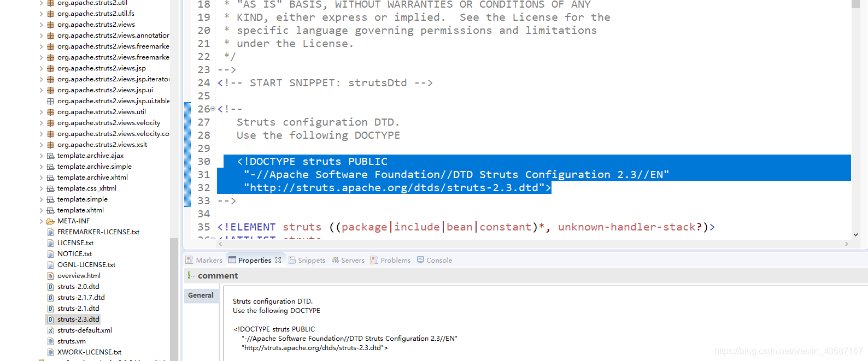Click the struts-2.0.dtd file icon
868x361 pixels.
[50, 287]
